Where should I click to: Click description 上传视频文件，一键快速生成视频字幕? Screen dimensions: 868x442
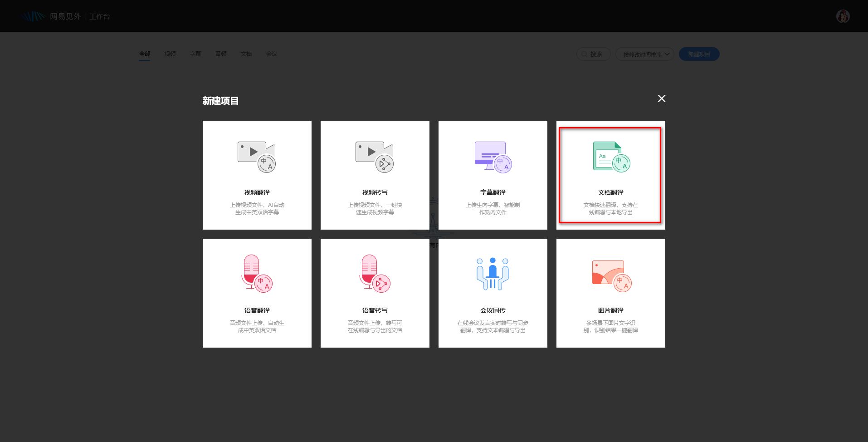pos(375,209)
